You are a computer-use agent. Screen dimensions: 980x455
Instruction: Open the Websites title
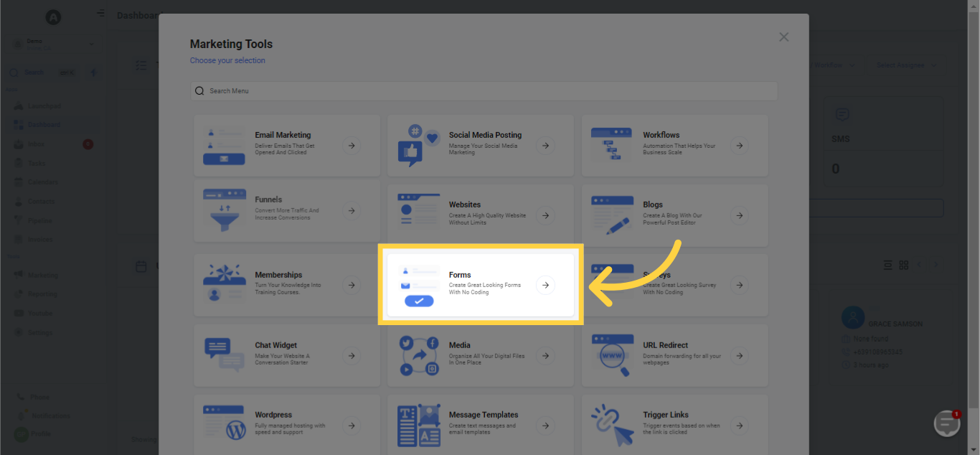pyautogui.click(x=465, y=205)
